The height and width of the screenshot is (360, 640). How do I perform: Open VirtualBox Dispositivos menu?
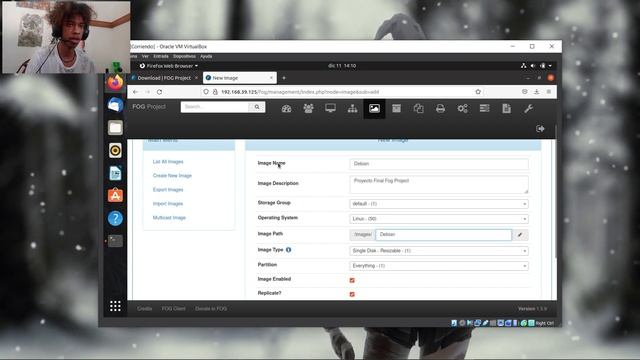tap(184, 56)
